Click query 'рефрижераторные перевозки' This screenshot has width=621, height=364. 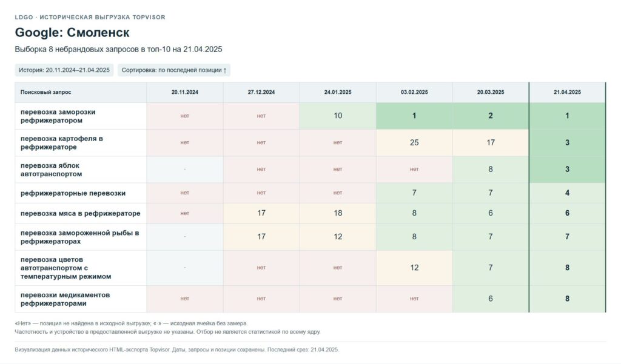tap(73, 193)
